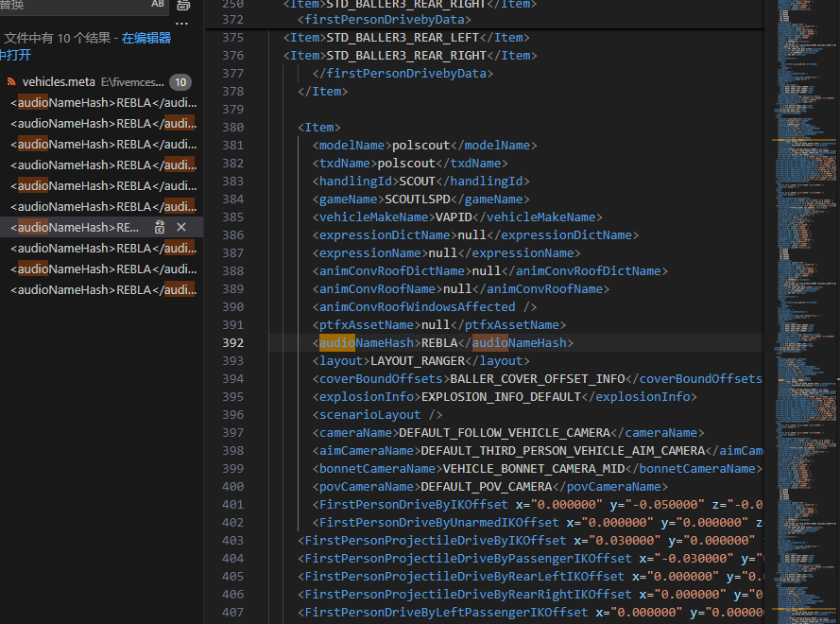Click replace icon on the highlighted search result
The height and width of the screenshot is (624, 840).
tap(160, 228)
